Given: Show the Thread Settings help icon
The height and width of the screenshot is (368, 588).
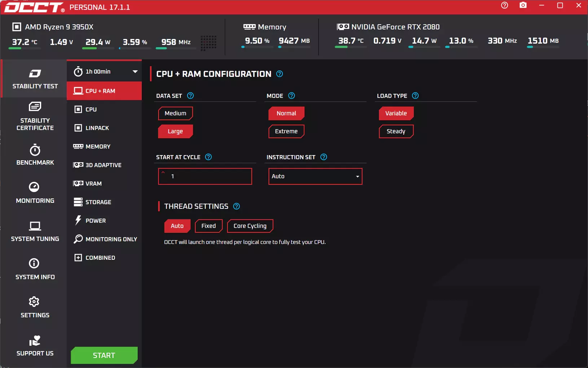Looking at the screenshot, I should pyautogui.click(x=236, y=206).
